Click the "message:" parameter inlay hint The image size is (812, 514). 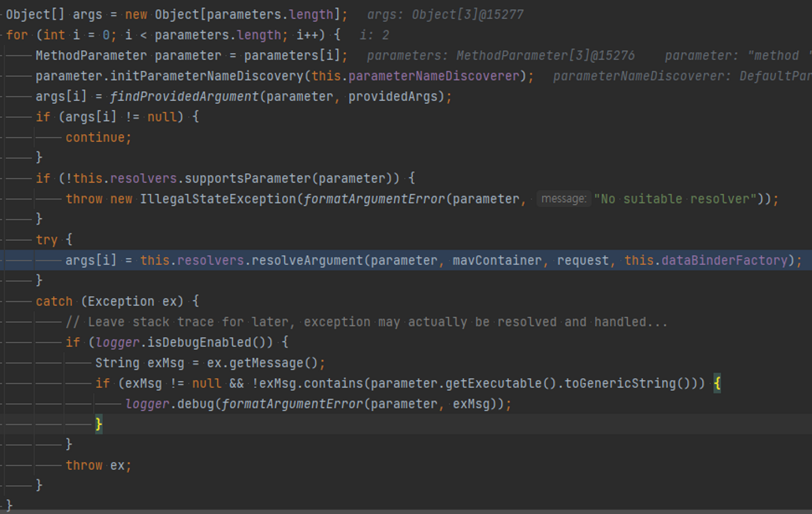(x=563, y=199)
